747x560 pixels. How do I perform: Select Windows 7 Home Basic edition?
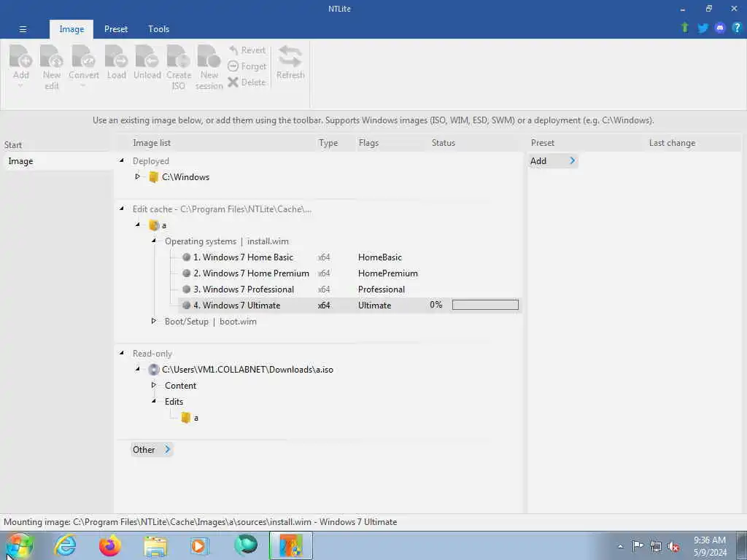pyautogui.click(x=243, y=257)
